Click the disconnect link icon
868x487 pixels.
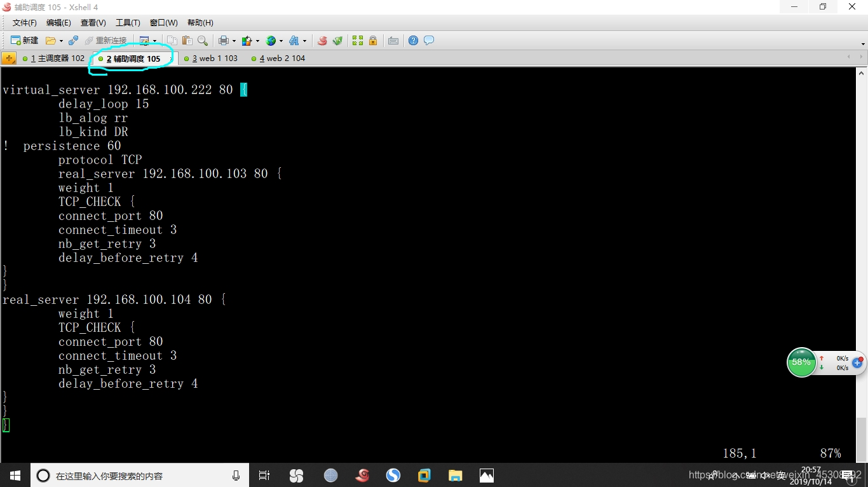(x=73, y=41)
